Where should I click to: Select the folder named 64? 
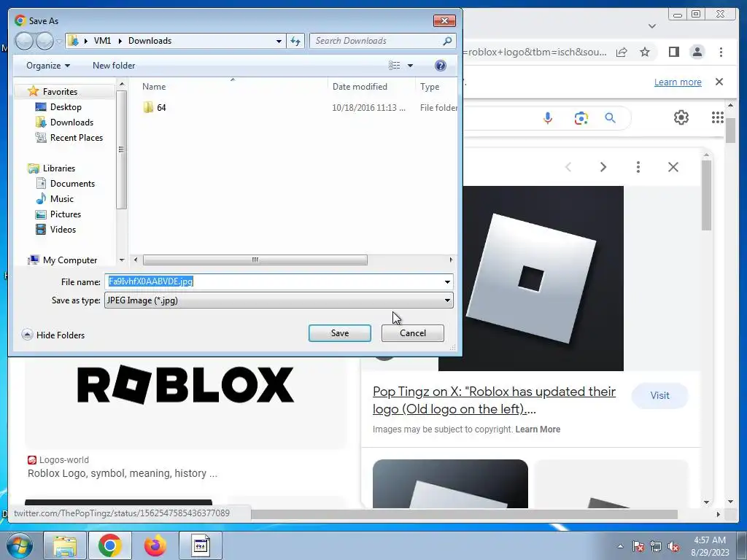(x=161, y=108)
